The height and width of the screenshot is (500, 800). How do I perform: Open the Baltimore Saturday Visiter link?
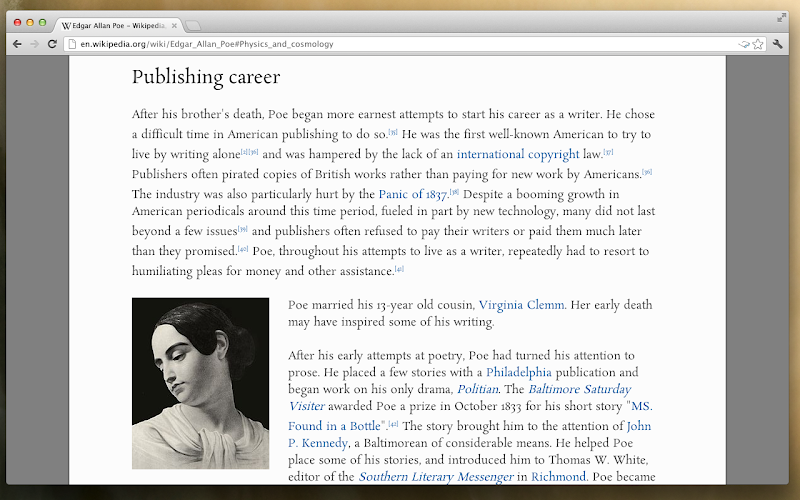pyautogui.click(x=580, y=389)
